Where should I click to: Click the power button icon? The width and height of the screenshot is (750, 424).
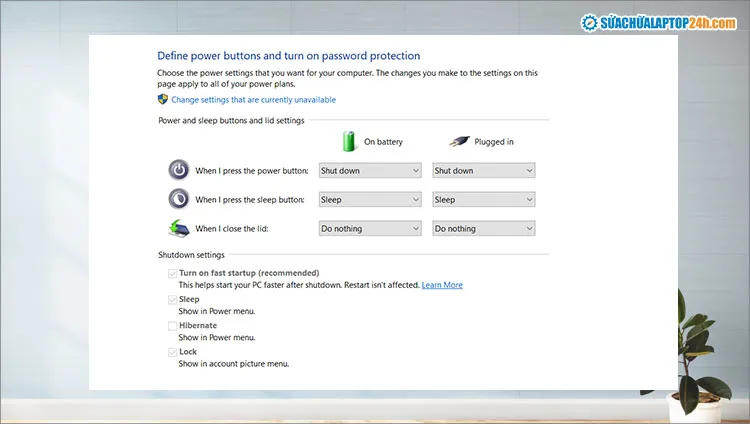coord(178,170)
